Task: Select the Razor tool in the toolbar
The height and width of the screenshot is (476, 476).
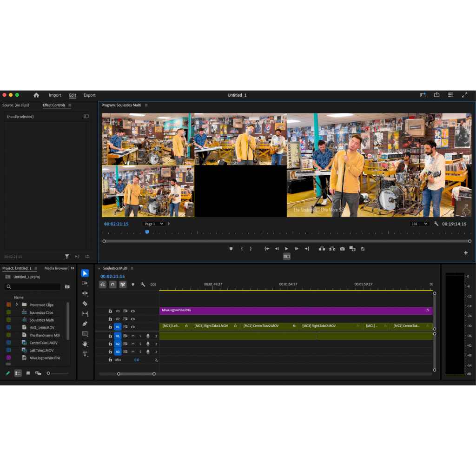Action: tap(85, 304)
